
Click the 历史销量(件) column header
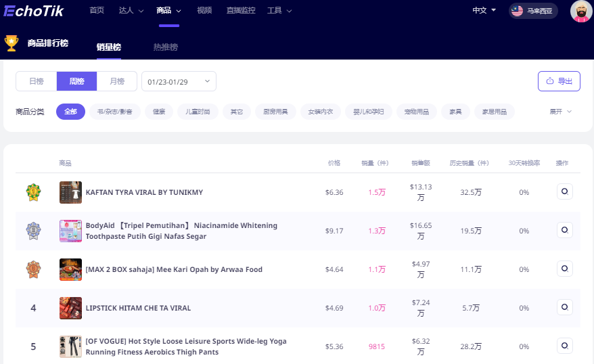pyautogui.click(x=470, y=163)
